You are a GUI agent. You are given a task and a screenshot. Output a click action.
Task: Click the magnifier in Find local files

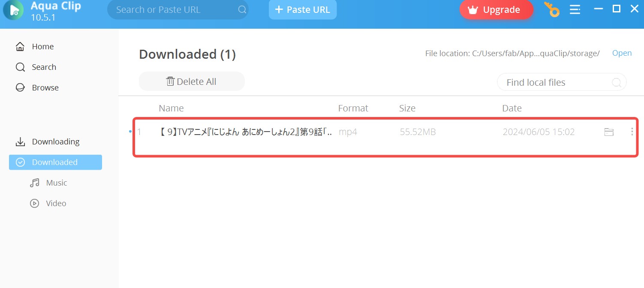pyautogui.click(x=617, y=83)
